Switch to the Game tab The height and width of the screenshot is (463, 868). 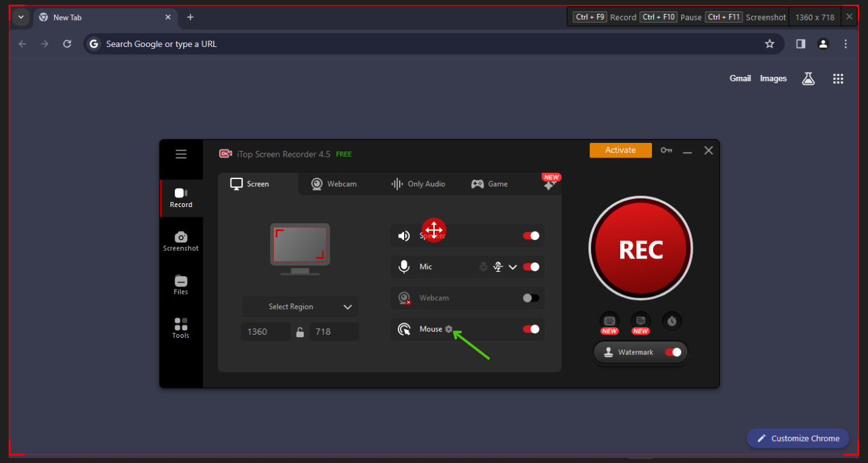[x=489, y=184]
